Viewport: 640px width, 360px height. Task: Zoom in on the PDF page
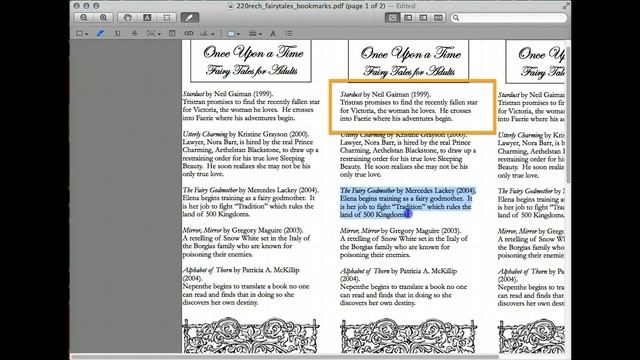click(103, 18)
